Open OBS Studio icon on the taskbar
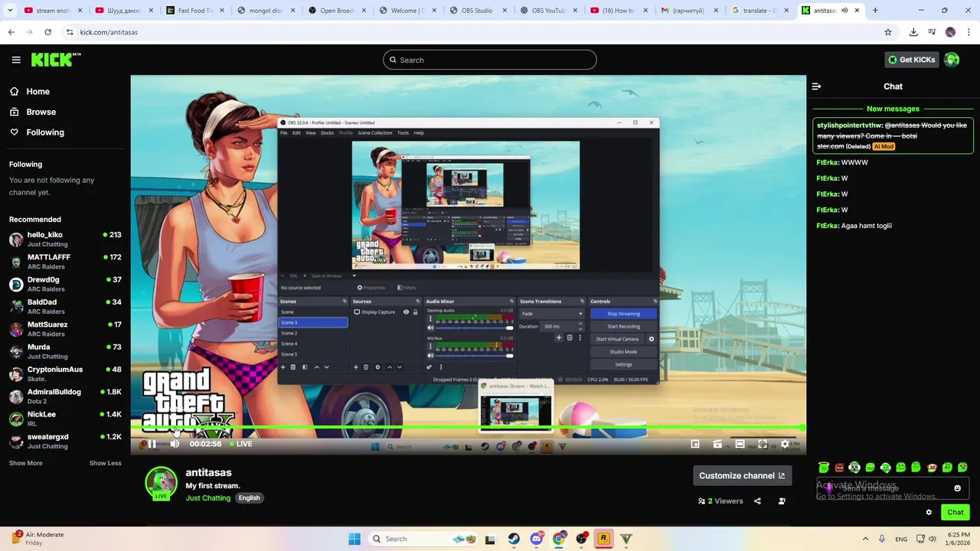The image size is (980, 551). 582,539
